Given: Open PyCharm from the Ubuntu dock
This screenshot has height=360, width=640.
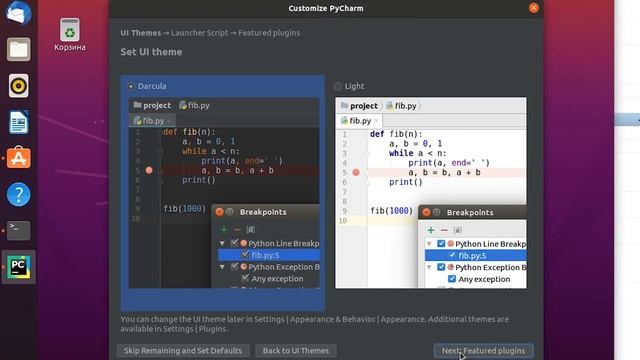Looking at the screenshot, I should coord(18,267).
